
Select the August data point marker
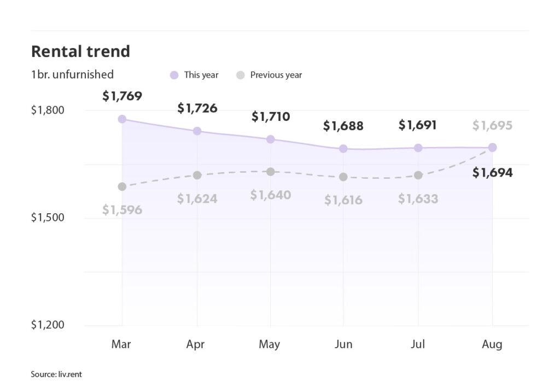(x=492, y=147)
